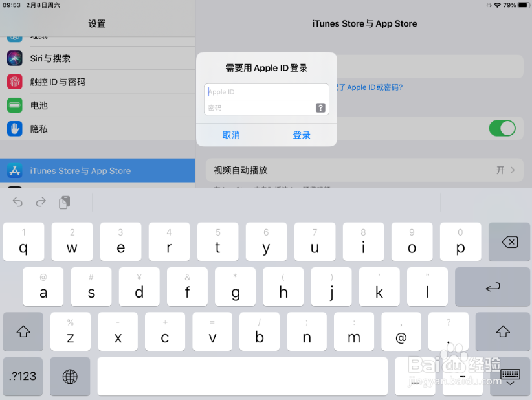Switch keyboards with the globe key
This screenshot has height=400, width=532.
(70, 377)
